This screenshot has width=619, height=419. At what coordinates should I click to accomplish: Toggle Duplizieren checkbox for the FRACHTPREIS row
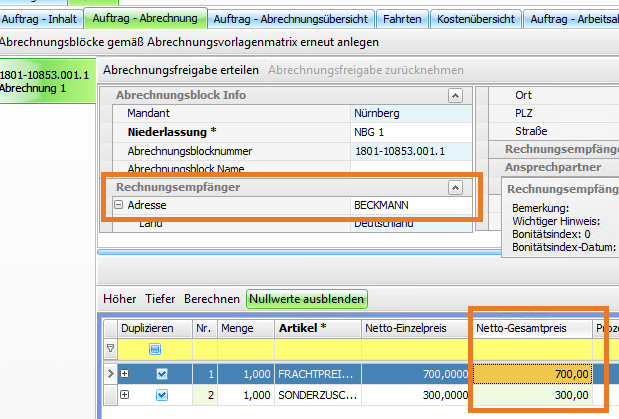pos(163,373)
